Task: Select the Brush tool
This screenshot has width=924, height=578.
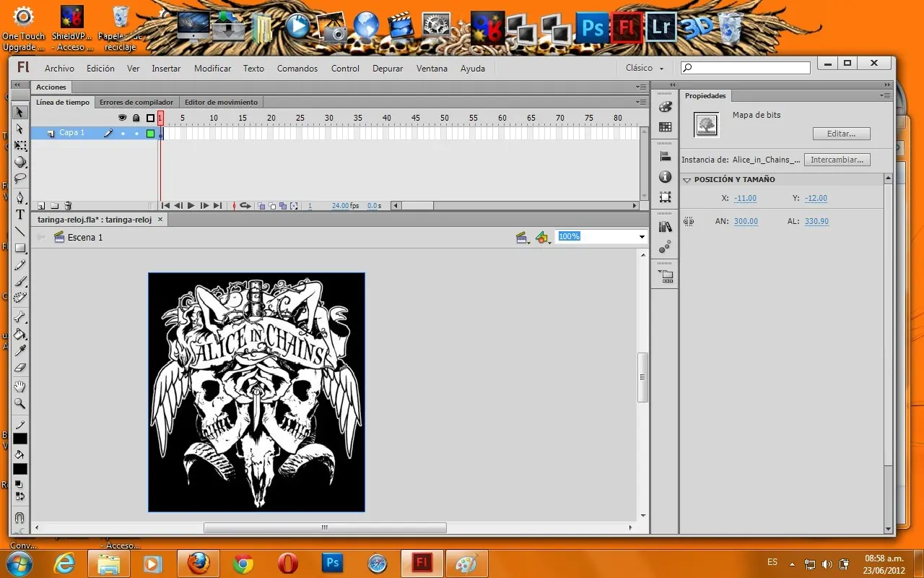Action: 20,281
